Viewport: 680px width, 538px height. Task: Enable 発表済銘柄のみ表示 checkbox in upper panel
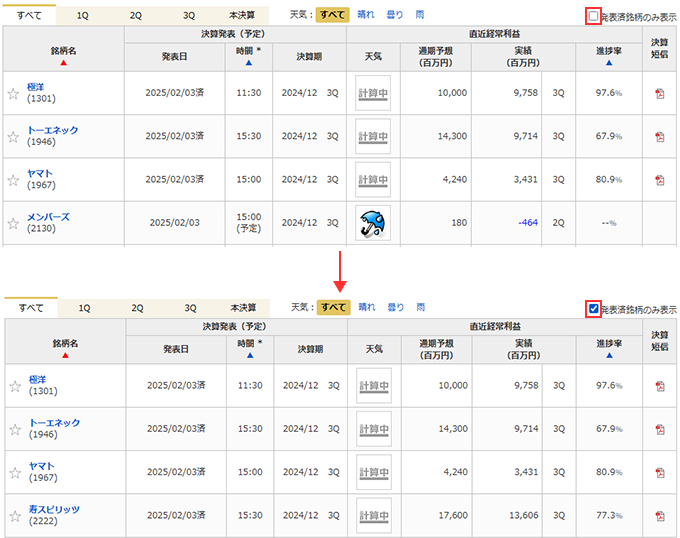(593, 16)
